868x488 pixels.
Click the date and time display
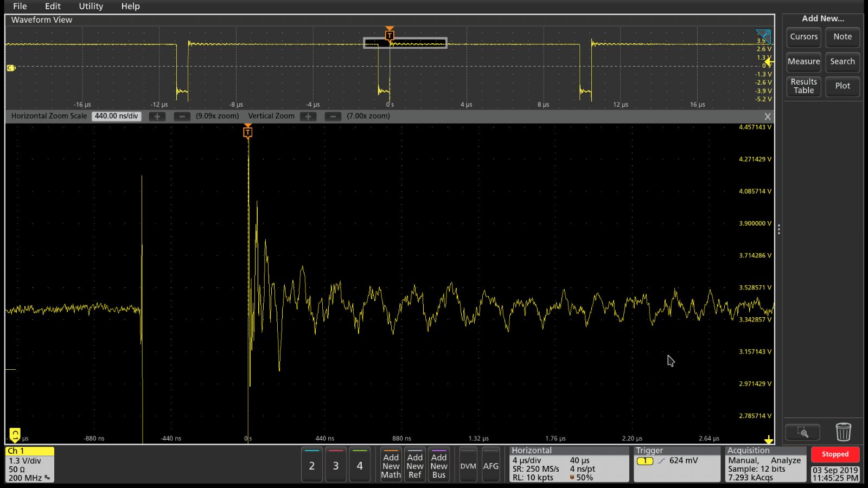click(835, 474)
